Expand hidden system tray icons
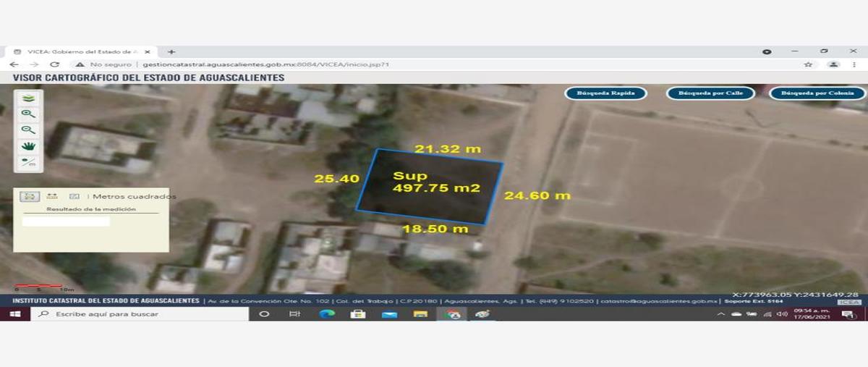 (720, 314)
